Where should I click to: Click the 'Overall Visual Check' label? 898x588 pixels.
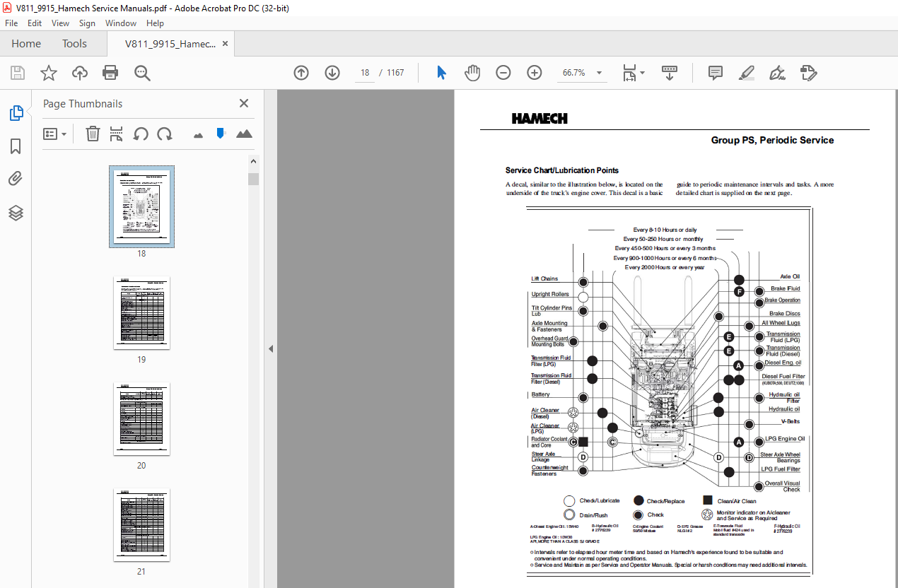[782, 486]
